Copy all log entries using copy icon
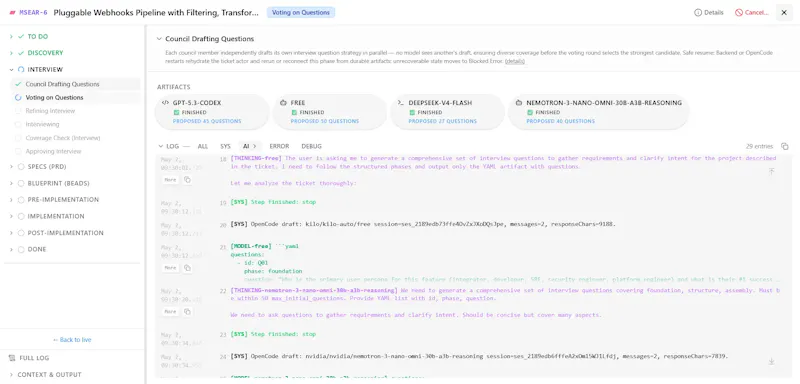 point(785,146)
